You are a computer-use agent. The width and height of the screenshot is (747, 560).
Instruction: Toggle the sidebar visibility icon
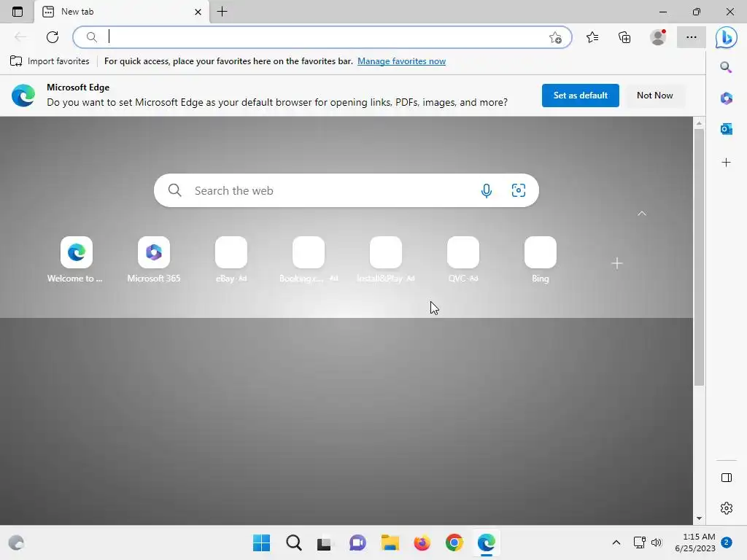coord(726,478)
